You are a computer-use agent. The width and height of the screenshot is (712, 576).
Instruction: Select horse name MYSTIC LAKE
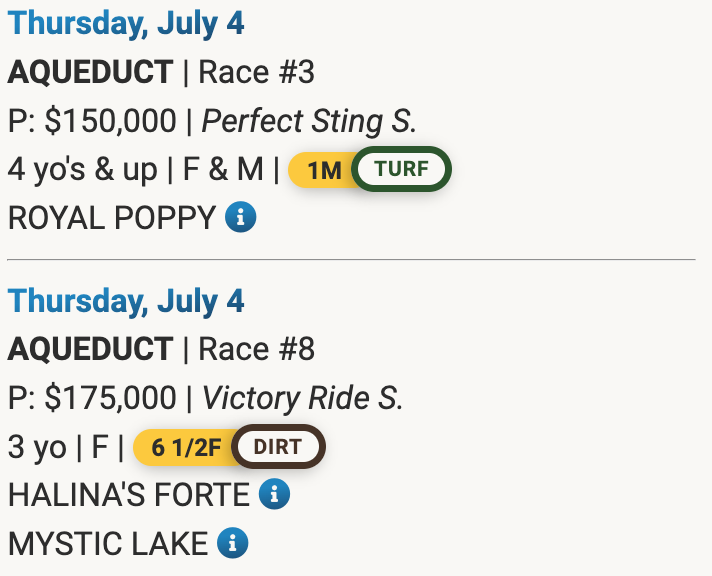point(108,543)
